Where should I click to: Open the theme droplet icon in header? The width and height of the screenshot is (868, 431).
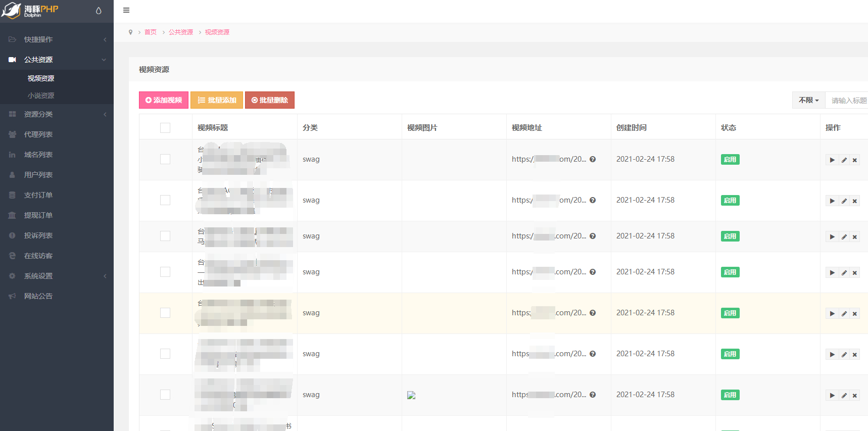(99, 11)
